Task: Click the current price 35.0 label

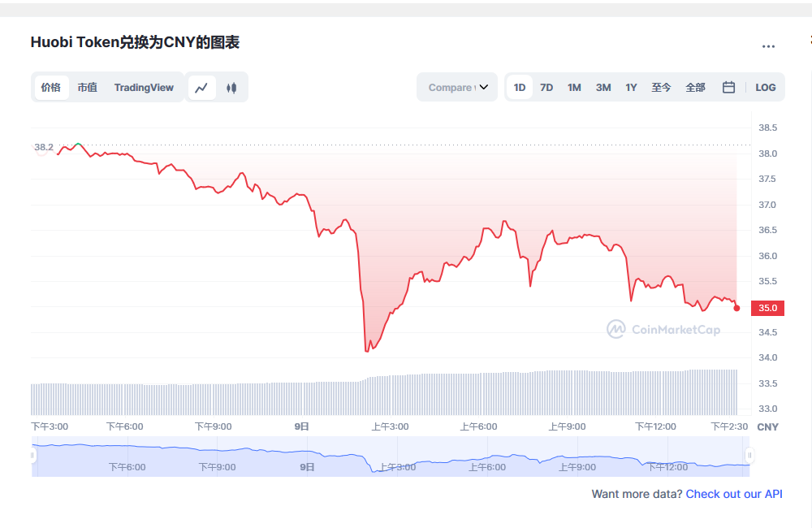Action: (x=767, y=308)
